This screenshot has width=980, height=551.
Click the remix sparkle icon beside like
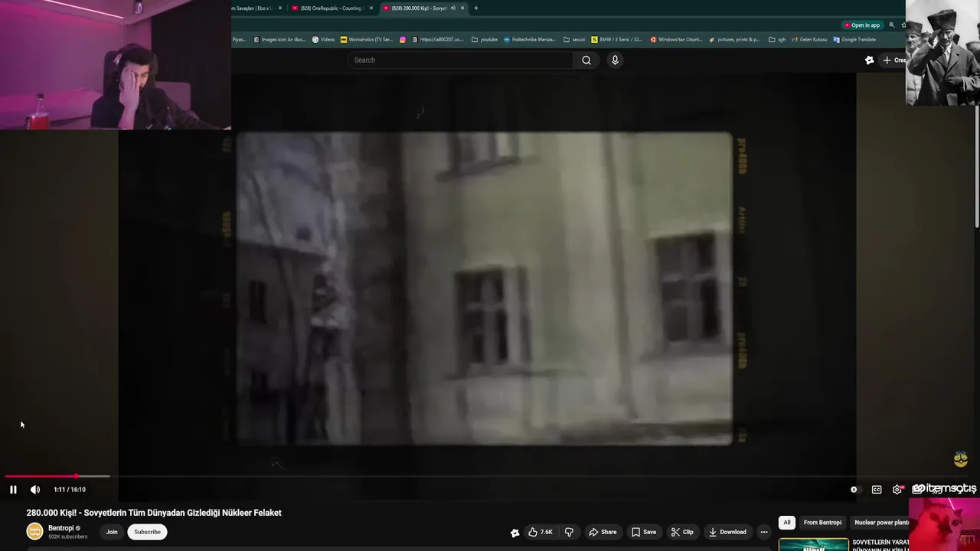(514, 532)
